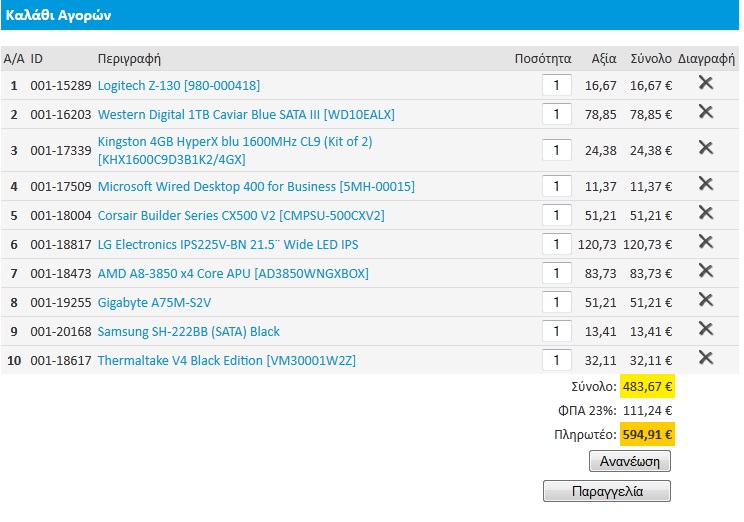Focus quantity field for LG Electronics monitor
The height and width of the screenshot is (522, 744).
click(x=557, y=244)
